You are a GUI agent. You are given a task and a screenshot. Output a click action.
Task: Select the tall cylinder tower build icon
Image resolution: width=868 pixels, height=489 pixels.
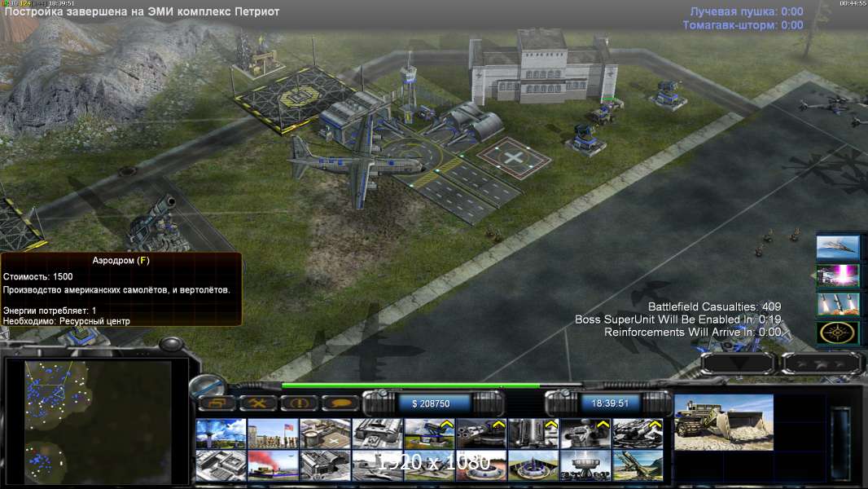click(533, 433)
